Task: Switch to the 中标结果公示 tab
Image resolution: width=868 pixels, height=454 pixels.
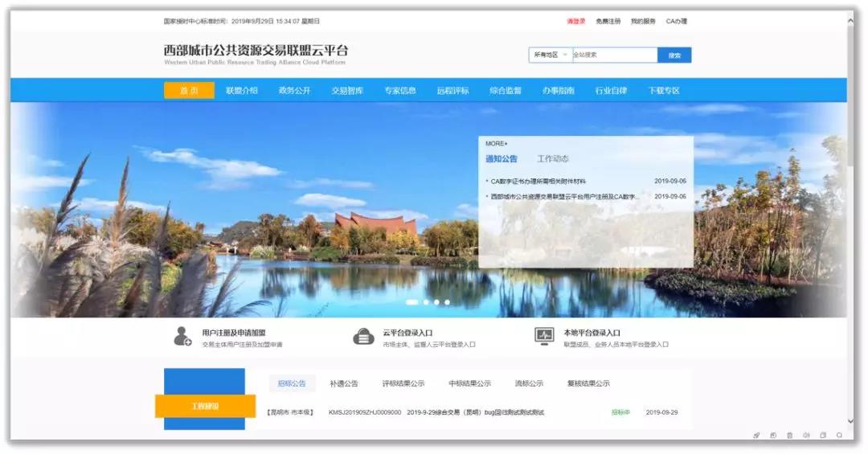Action: (469, 383)
